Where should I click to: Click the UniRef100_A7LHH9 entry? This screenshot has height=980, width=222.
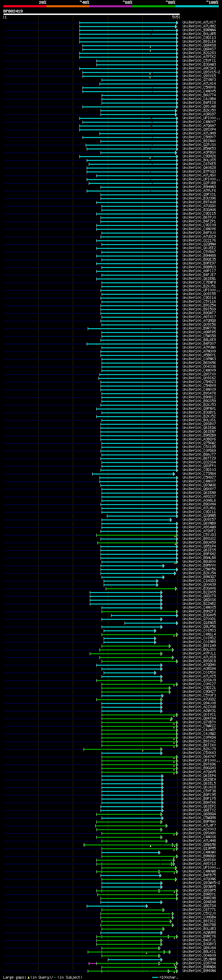[199, 133]
